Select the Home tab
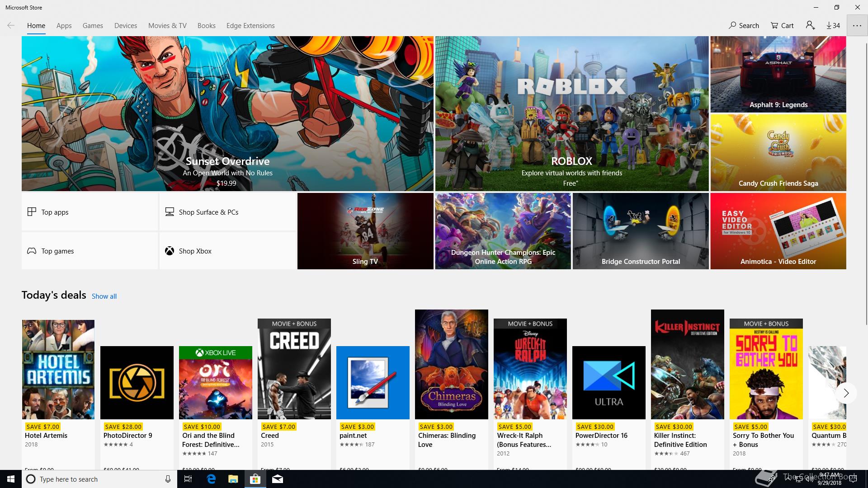The image size is (868, 488). point(36,25)
